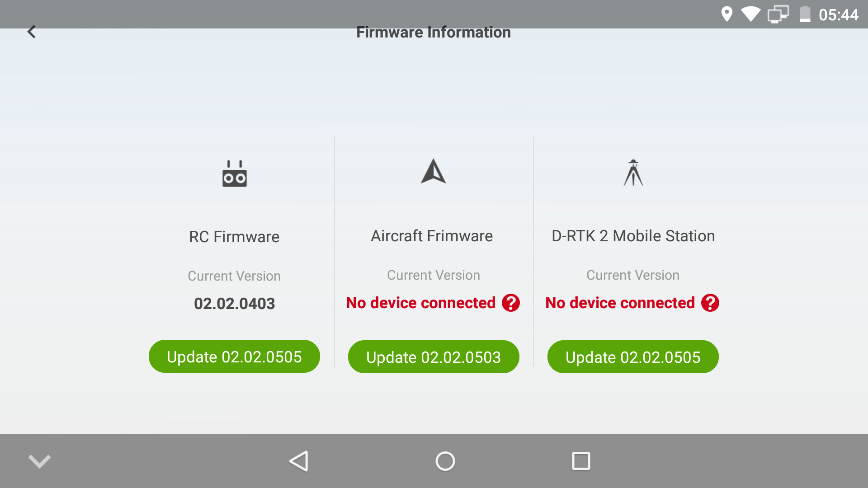Open help for Aircraft no device connected

[511, 303]
